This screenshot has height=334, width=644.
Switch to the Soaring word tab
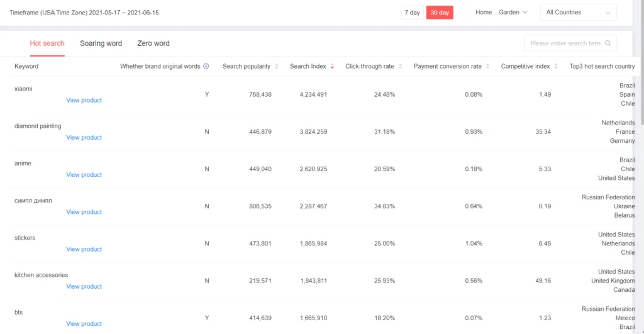(101, 43)
